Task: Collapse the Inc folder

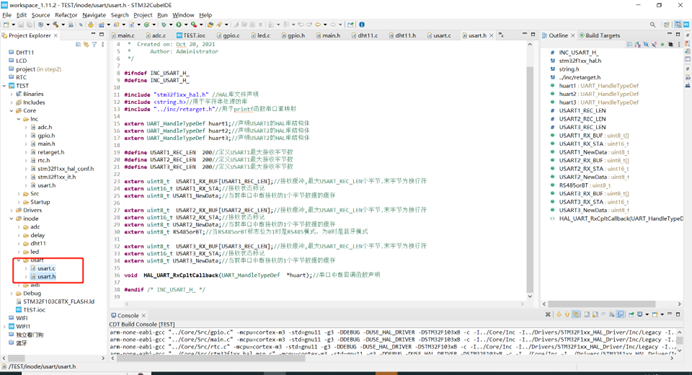Action: click(x=19, y=119)
